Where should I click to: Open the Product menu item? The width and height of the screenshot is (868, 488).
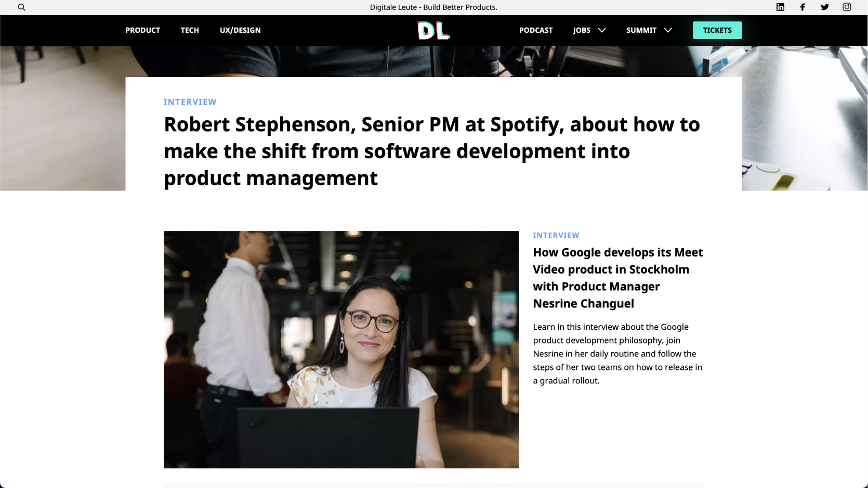[x=142, y=30]
